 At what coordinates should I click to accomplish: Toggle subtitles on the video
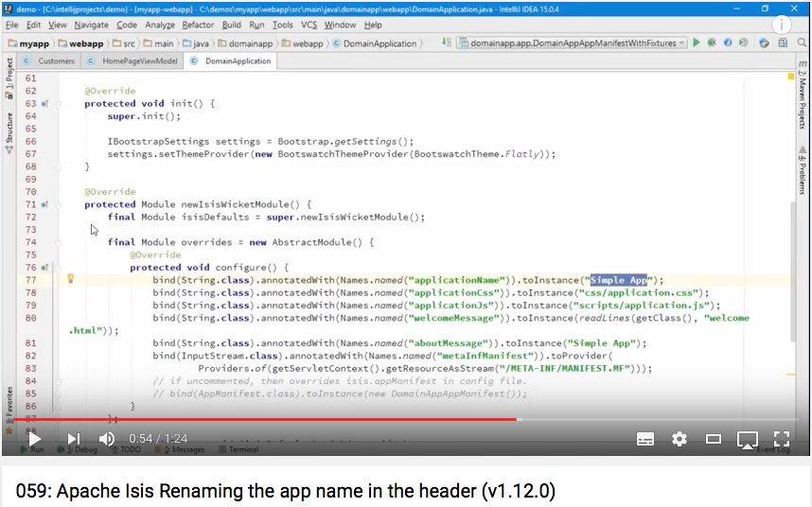[645, 439]
